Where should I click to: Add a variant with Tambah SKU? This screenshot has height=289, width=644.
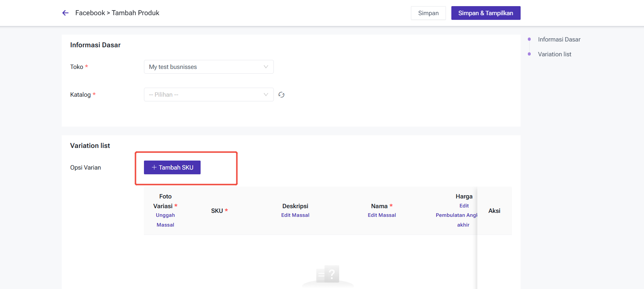pyautogui.click(x=172, y=167)
